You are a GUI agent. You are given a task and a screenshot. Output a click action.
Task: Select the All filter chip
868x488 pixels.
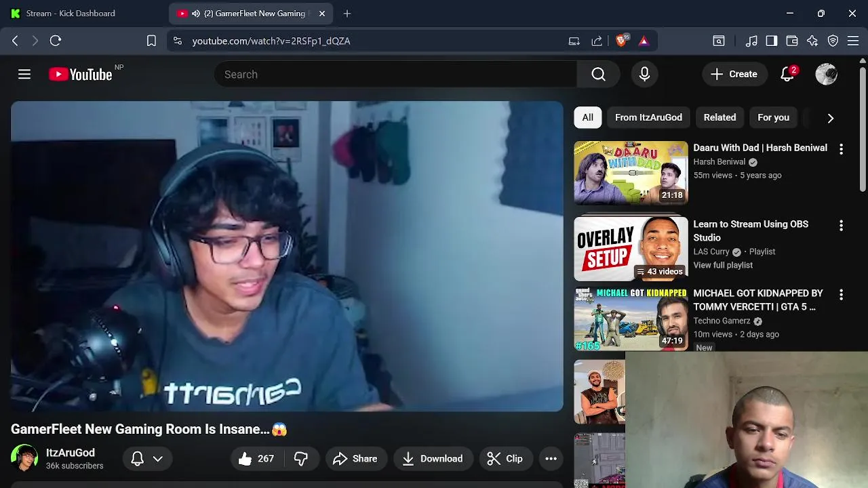pos(588,117)
